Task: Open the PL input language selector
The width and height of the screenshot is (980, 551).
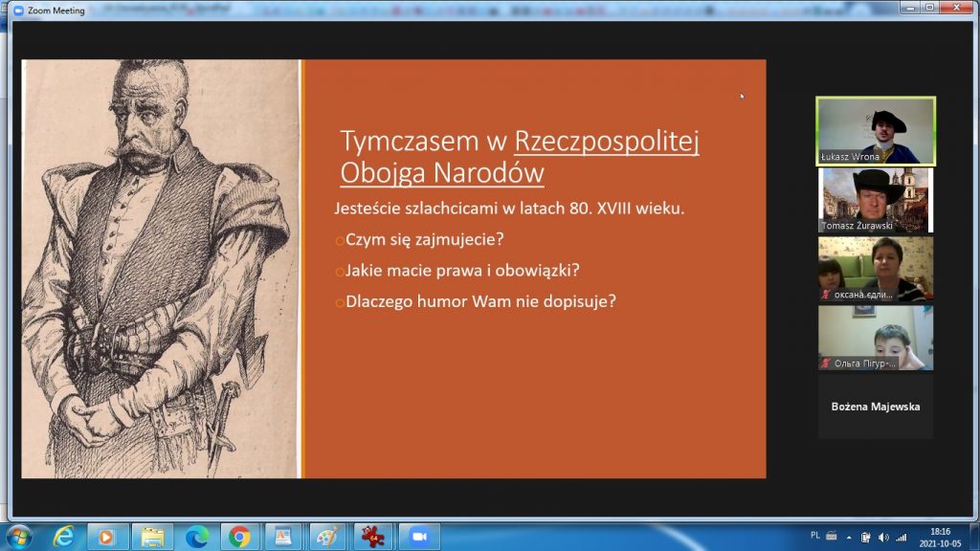Action: tap(814, 537)
